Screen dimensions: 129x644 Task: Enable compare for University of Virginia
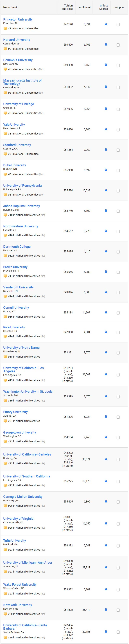(x=118, y=524)
